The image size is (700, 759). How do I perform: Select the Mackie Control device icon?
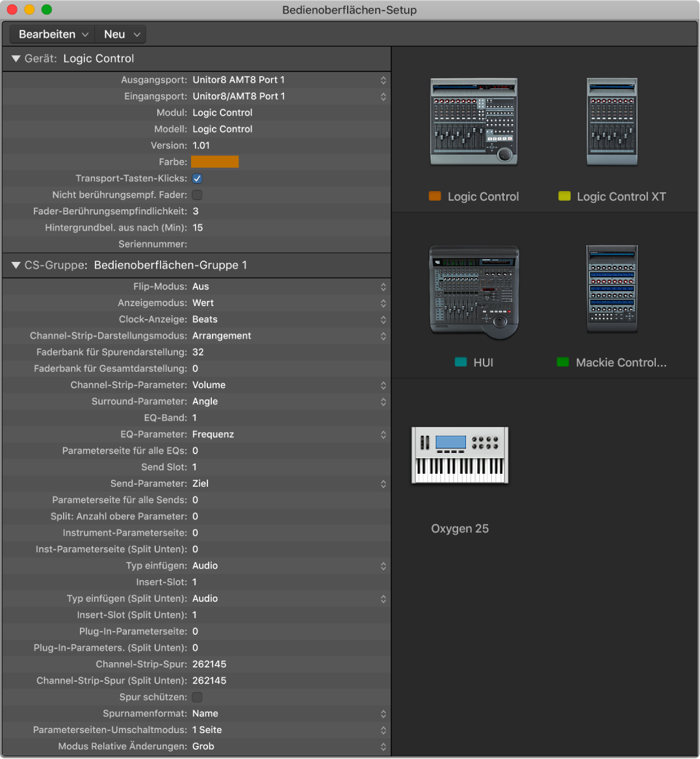pyautogui.click(x=612, y=289)
